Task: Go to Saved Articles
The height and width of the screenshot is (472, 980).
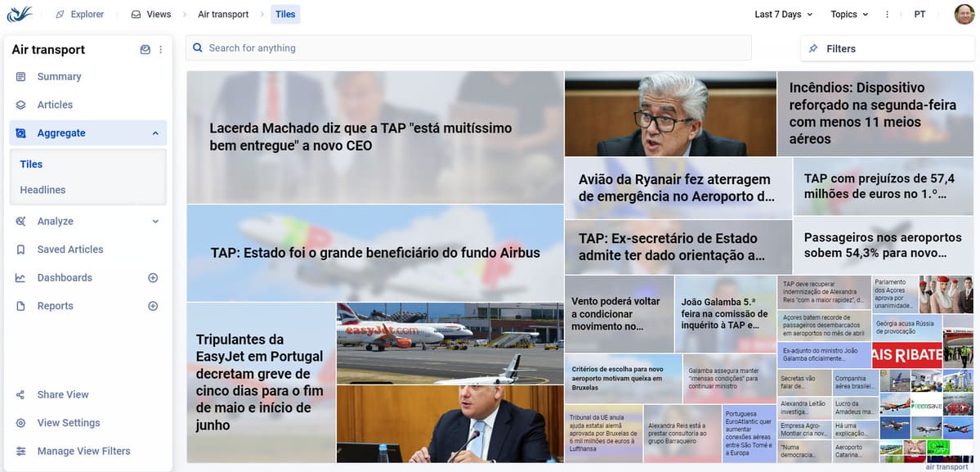Action: [69, 249]
